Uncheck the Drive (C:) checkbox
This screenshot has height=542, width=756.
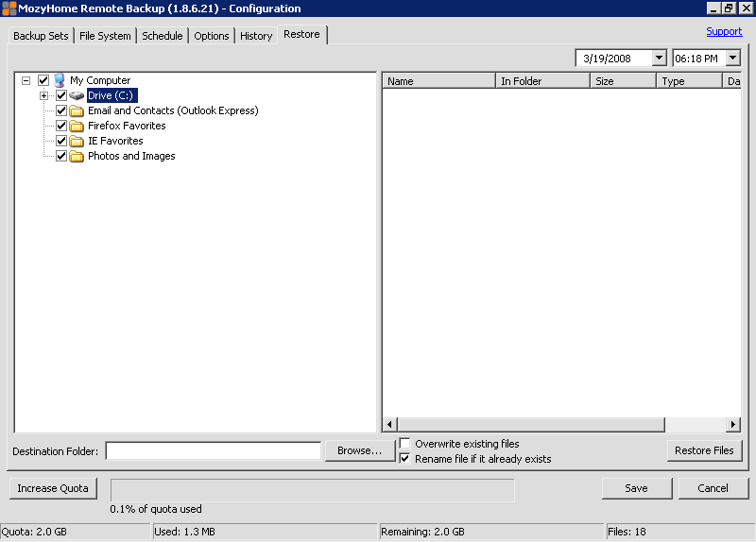(x=61, y=95)
